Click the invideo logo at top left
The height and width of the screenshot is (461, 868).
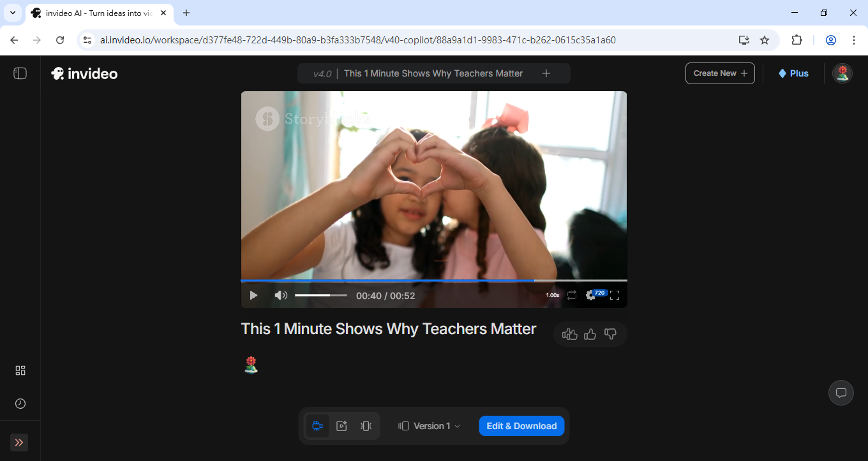84,73
